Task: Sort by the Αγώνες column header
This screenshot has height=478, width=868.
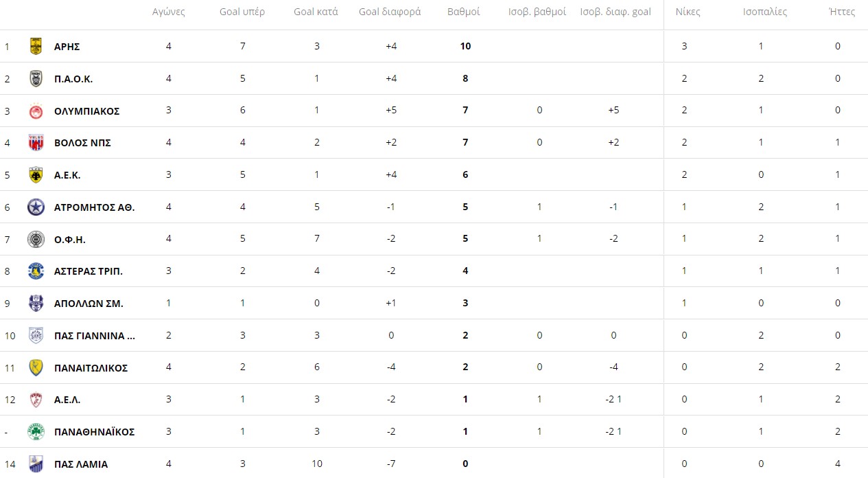Action: [x=169, y=12]
